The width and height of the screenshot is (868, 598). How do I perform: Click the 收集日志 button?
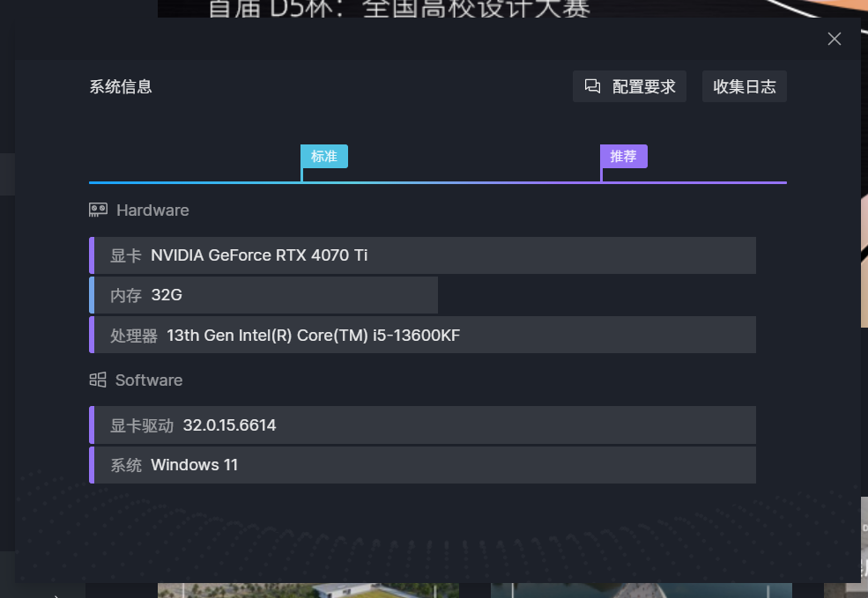(744, 86)
